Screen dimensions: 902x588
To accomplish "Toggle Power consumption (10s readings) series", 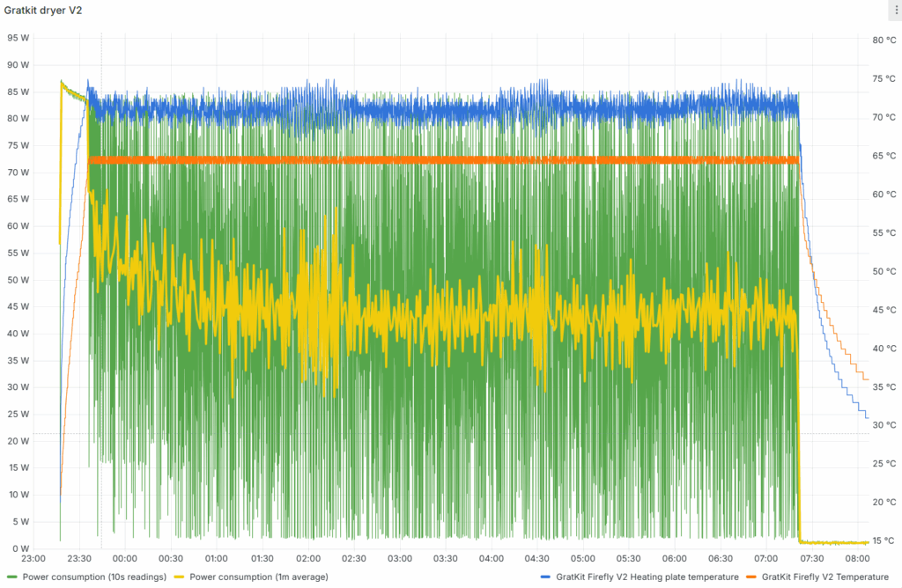I will 94,577.
